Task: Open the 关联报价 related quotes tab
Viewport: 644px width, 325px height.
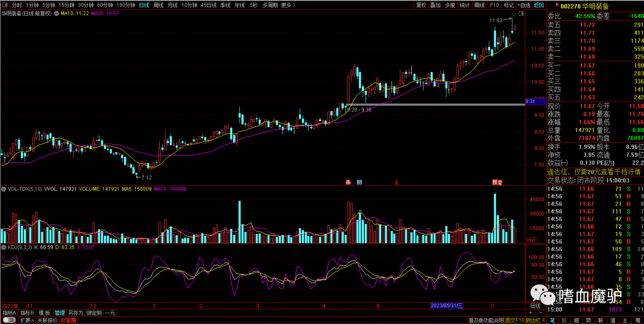Action: point(48,320)
